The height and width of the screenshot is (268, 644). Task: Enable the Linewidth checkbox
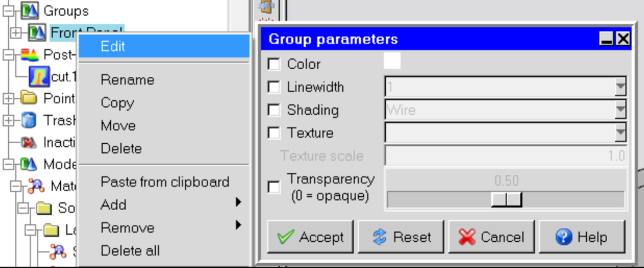tap(274, 87)
